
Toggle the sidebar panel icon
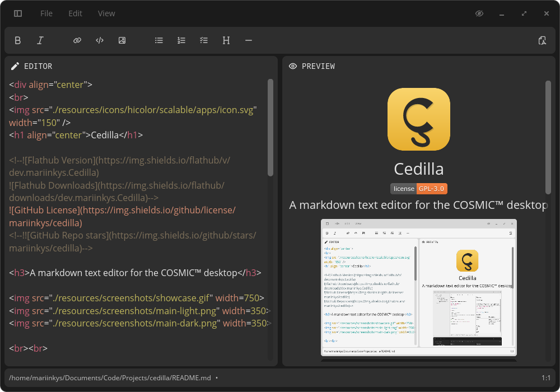tap(18, 13)
